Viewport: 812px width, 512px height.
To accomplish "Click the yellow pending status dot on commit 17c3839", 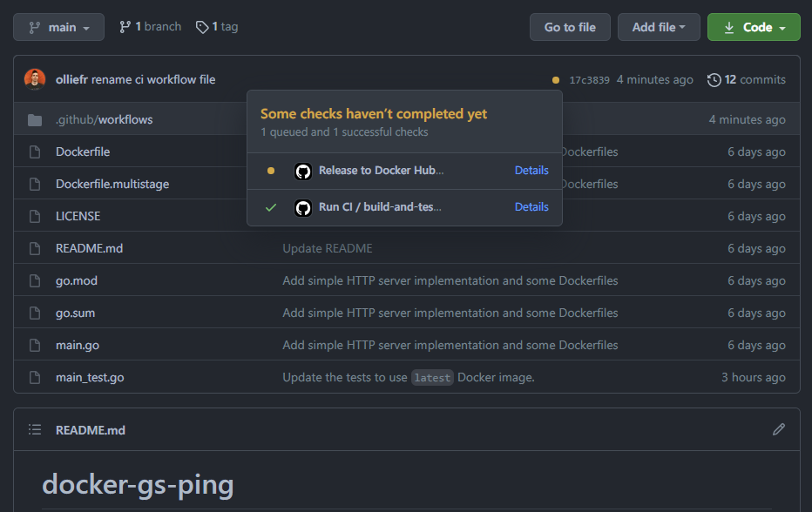I will (555, 79).
